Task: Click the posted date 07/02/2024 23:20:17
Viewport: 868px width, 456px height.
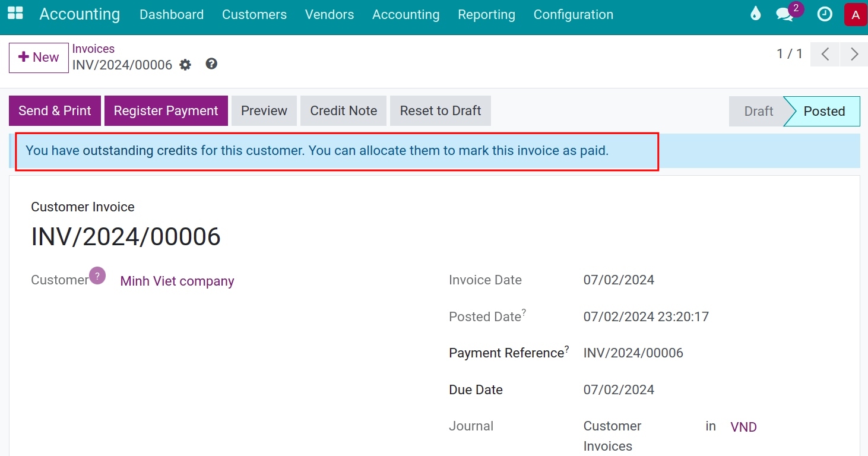Action: [646, 316]
